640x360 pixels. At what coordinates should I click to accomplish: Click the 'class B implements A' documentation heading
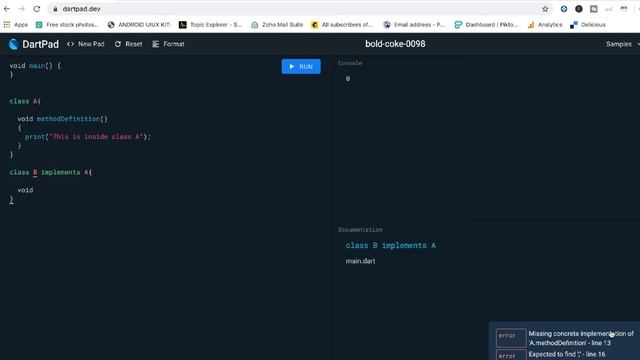point(391,245)
